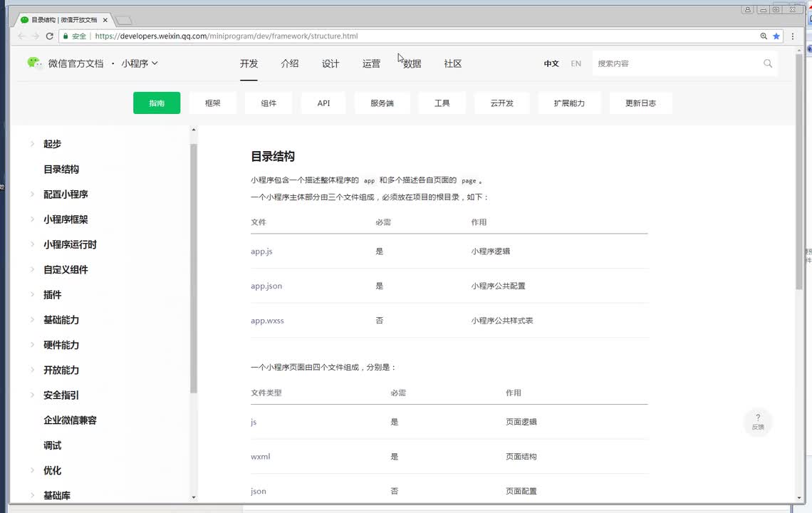Switch to the 组件 tab

tap(269, 103)
